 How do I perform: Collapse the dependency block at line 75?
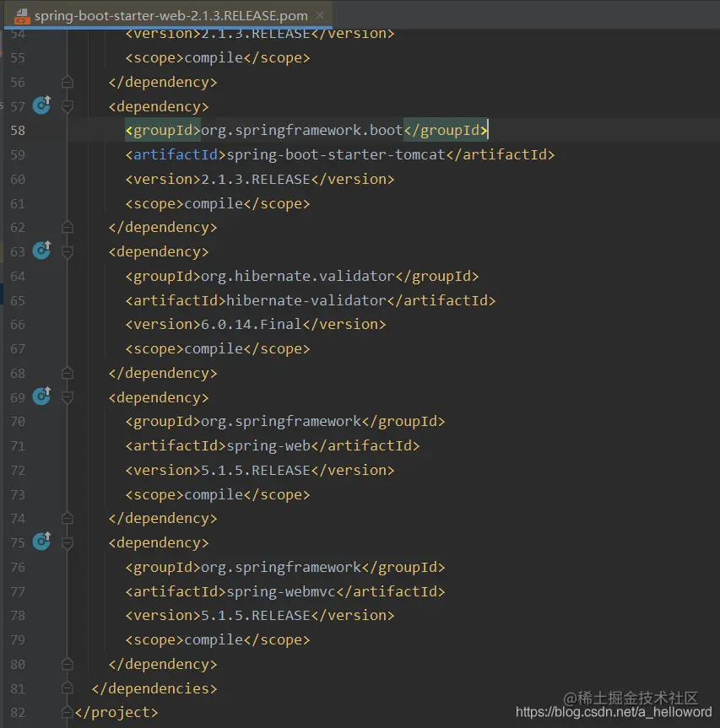tap(68, 542)
